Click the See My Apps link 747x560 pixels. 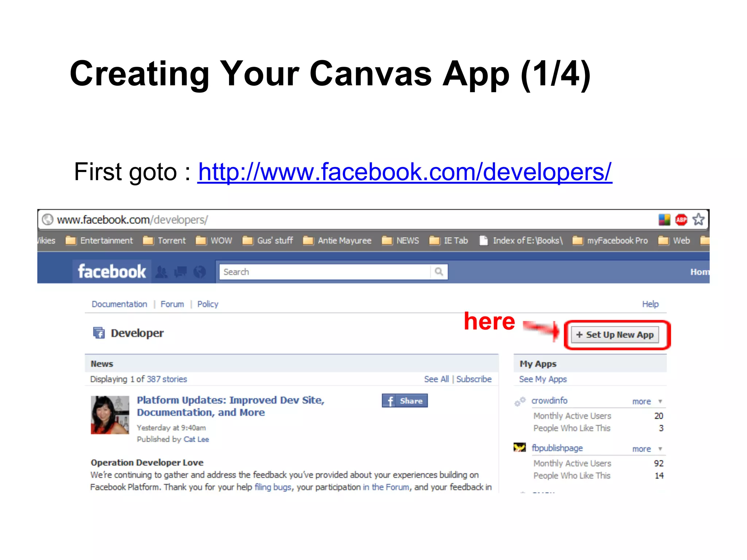(543, 379)
